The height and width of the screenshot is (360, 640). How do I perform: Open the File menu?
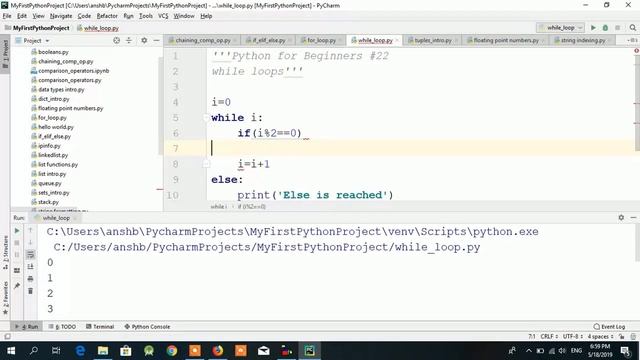(7, 16)
